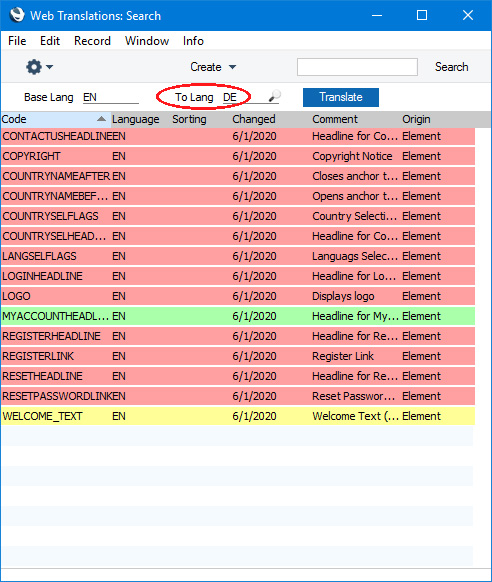Image resolution: width=492 pixels, height=582 pixels.
Task: Select the yellow WELCOME_TEXT row
Action: 238,416
